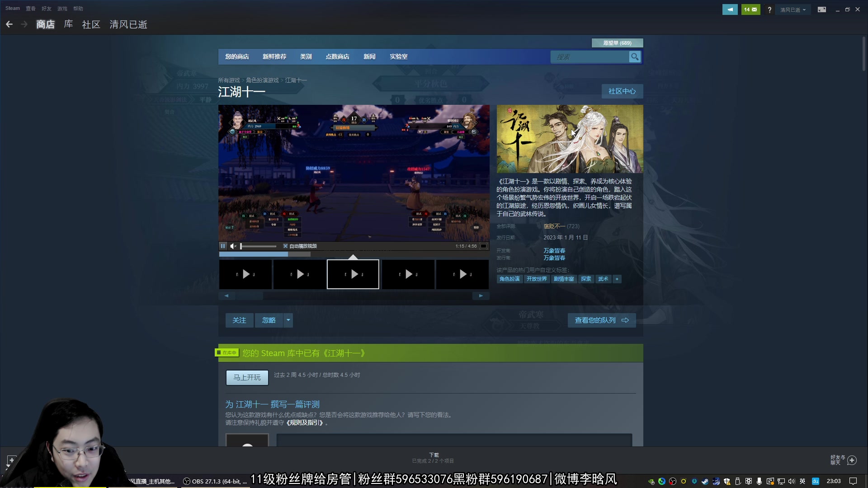Click the 剧情丰富 tag
The image size is (868, 488).
[x=564, y=279]
